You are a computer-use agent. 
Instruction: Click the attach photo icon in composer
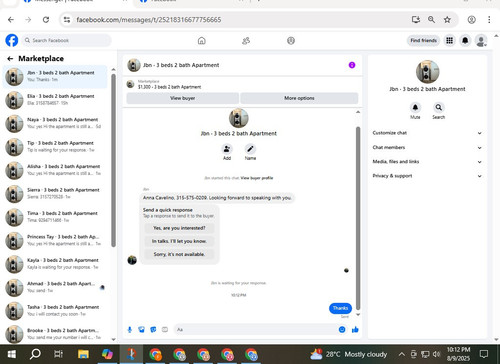tap(142, 330)
